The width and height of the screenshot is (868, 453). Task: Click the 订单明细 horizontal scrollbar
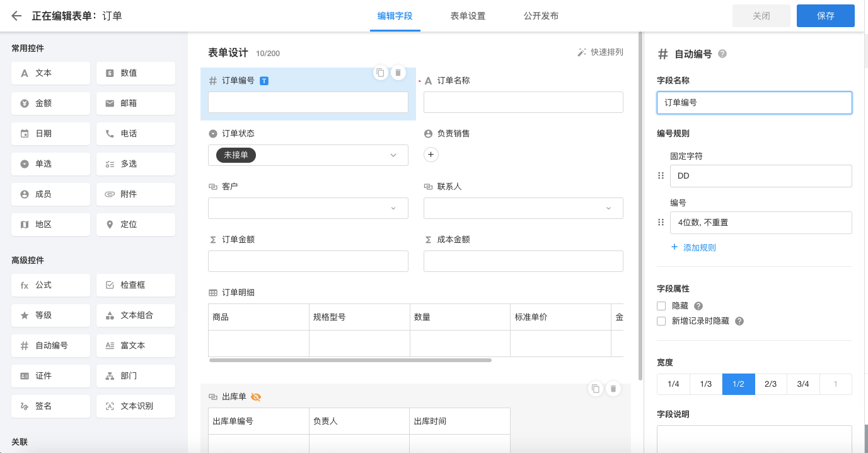[x=350, y=360]
